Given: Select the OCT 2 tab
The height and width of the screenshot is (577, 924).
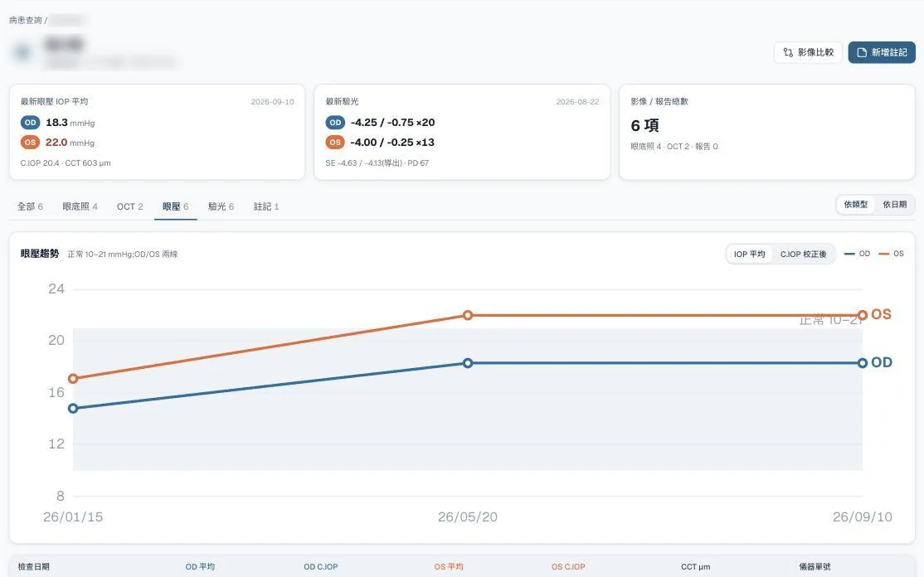Looking at the screenshot, I should [x=130, y=206].
